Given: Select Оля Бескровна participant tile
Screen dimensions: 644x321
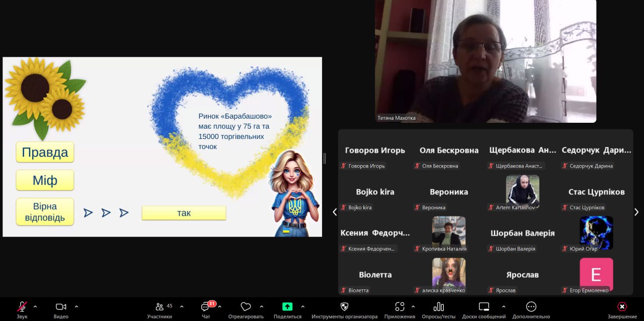Looking at the screenshot, I should coord(449,150).
